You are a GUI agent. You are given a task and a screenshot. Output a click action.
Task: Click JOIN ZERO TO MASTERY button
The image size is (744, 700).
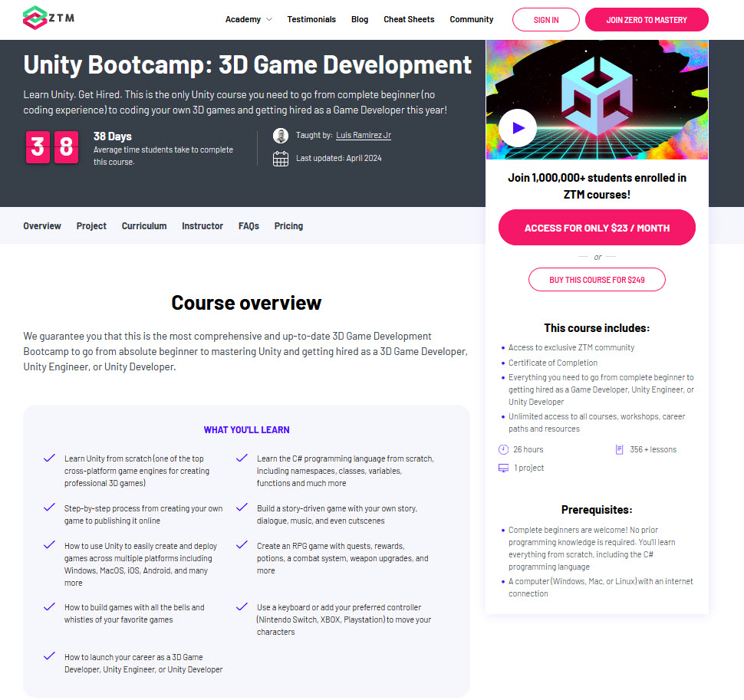647,20
